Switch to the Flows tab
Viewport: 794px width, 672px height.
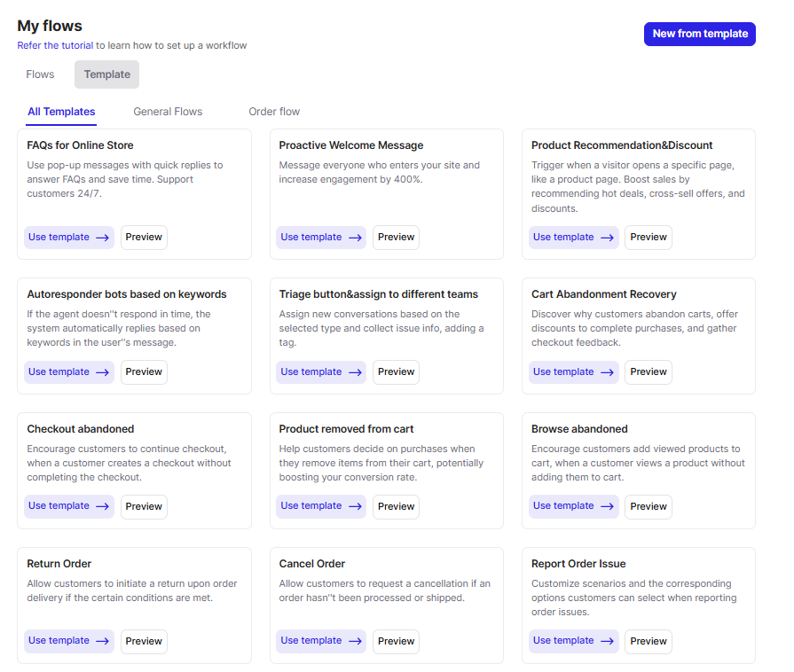40,74
